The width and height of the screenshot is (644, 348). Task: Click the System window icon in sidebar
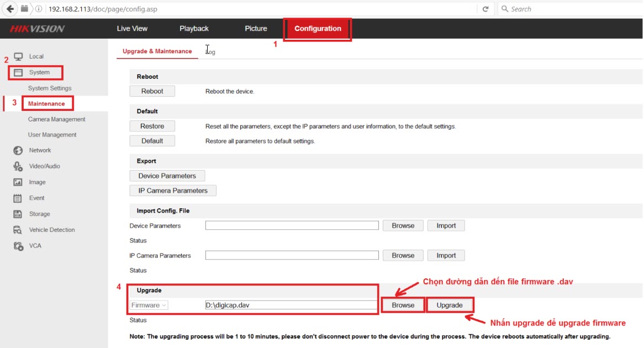point(18,72)
